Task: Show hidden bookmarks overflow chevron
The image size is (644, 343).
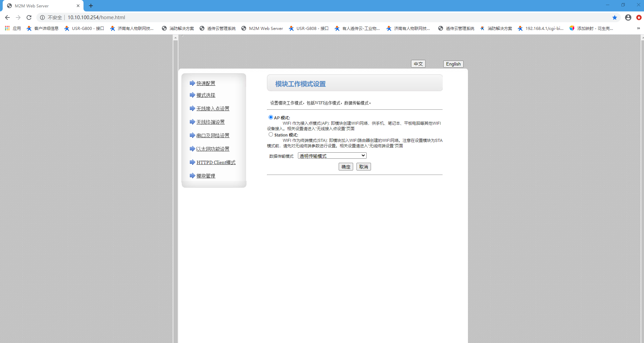Action: (638, 28)
